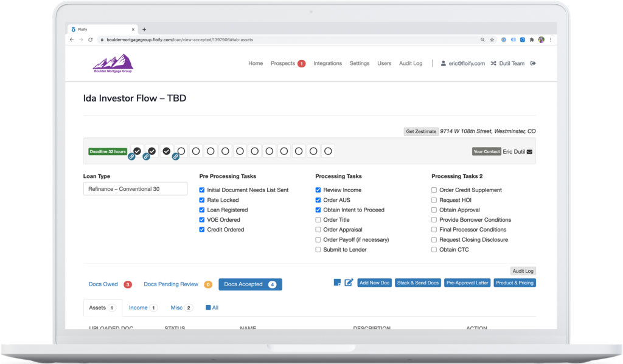Screen dimensions: 623x364
Task: Click the Stack & Send Docs button
Action: [x=418, y=283]
